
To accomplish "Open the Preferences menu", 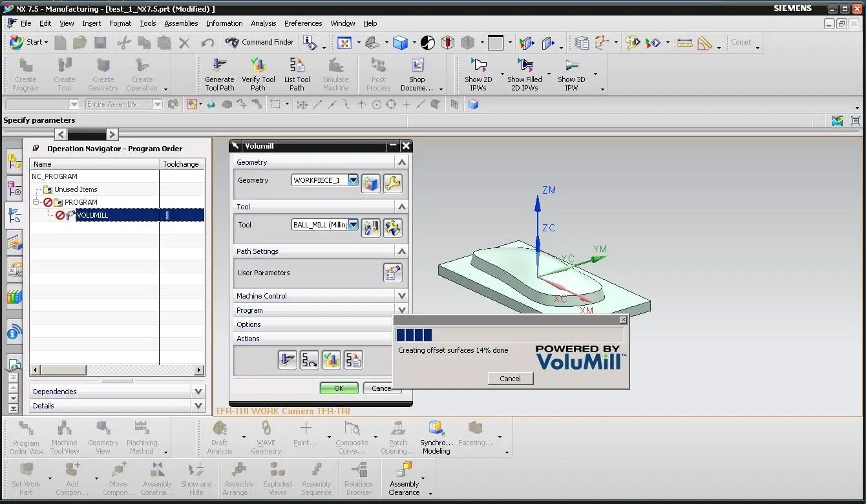I will pyautogui.click(x=303, y=23).
